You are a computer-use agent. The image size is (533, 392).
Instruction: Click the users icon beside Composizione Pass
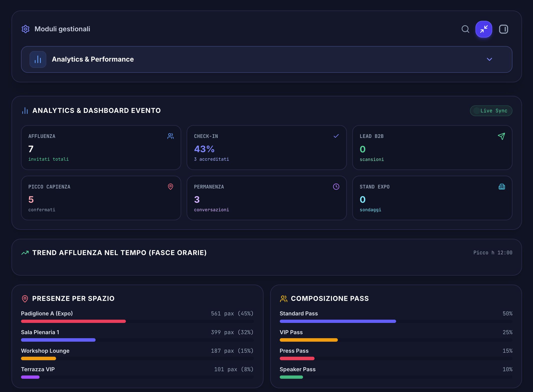tap(284, 299)
